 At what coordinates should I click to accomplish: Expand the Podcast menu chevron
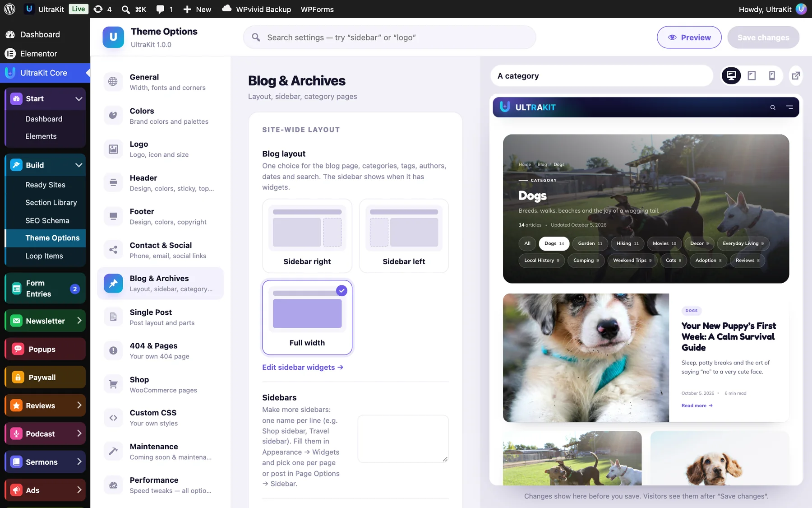click(79, 433)
